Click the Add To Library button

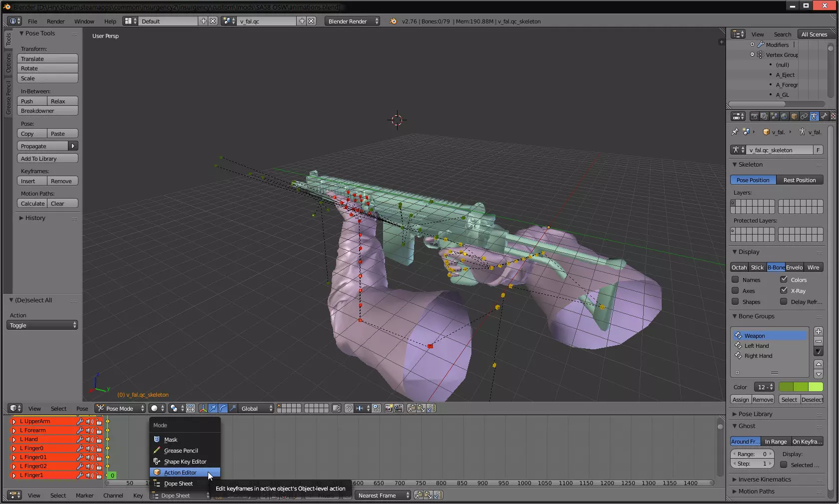click(x=47, y=159)
